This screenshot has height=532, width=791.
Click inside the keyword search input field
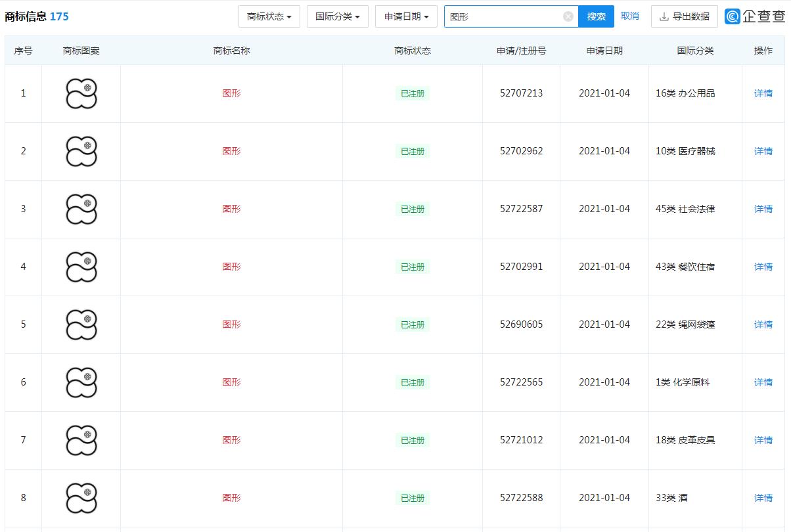[x=506, y=16]
